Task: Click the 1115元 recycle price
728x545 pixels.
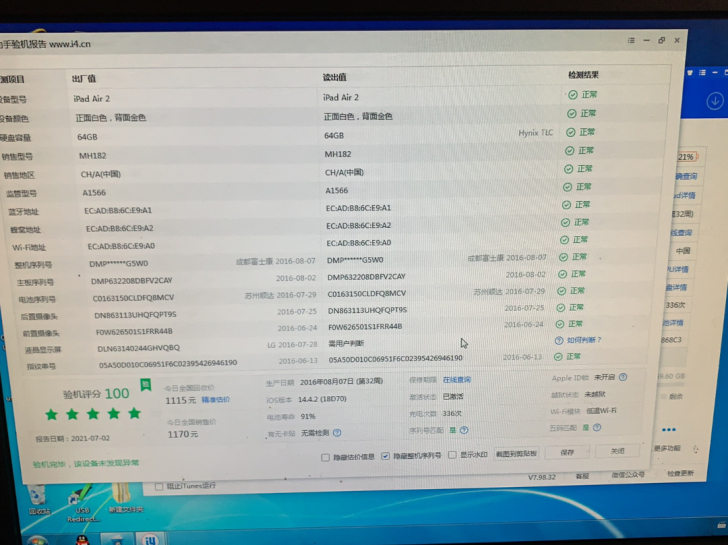Action: pyautogui.click(x=180, y=400)
